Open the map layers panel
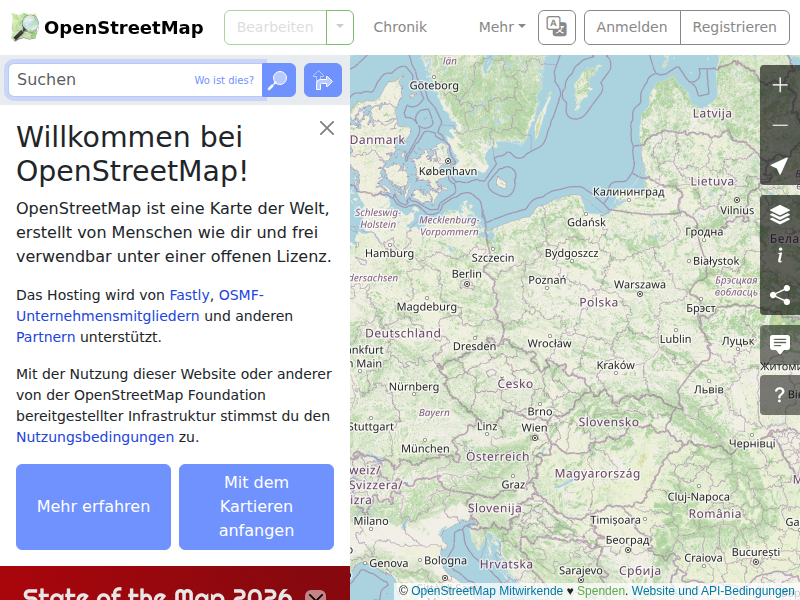Screen dimensions: 800x600 [x=780, y=215]
